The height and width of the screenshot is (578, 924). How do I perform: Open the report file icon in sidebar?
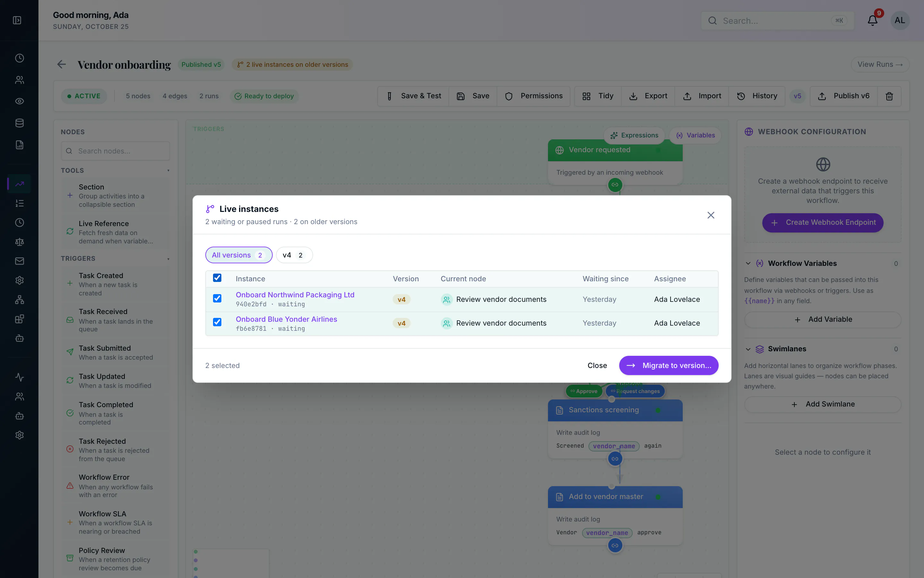[x=20, y=145]
